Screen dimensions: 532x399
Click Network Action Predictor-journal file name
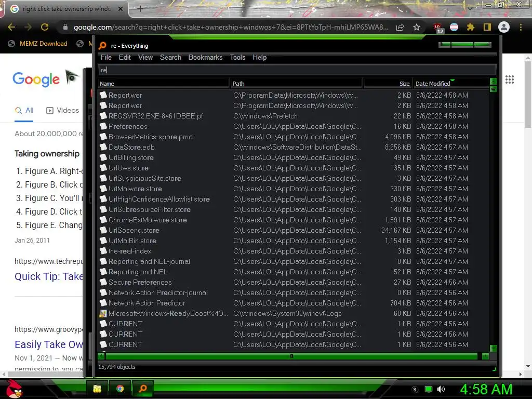158,293
